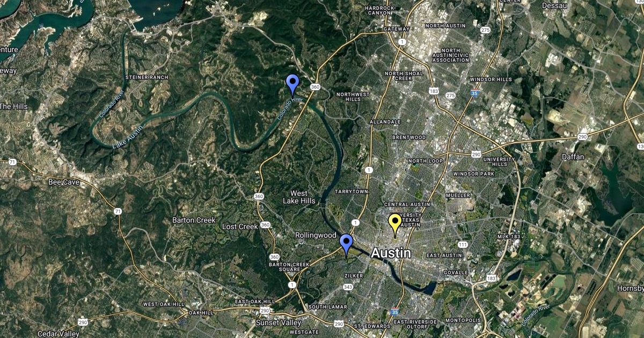Click the 360 shield beside the northern blue pin
This screenshot has width=644, height=338.
[x=316, y=87]
